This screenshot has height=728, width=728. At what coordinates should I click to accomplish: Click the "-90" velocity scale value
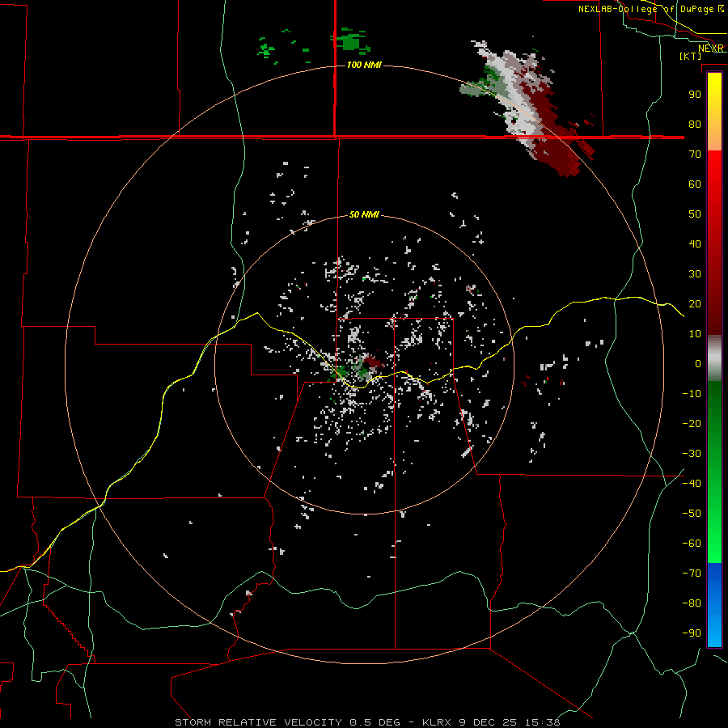tap(692, 633)
